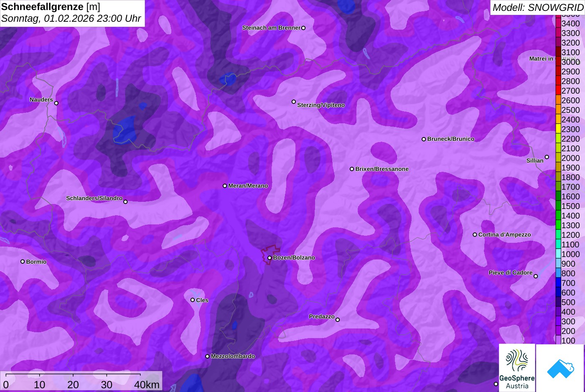Click the Schneefallgrenze [m] title
585x392 pixels.
[x=51, y=7]
